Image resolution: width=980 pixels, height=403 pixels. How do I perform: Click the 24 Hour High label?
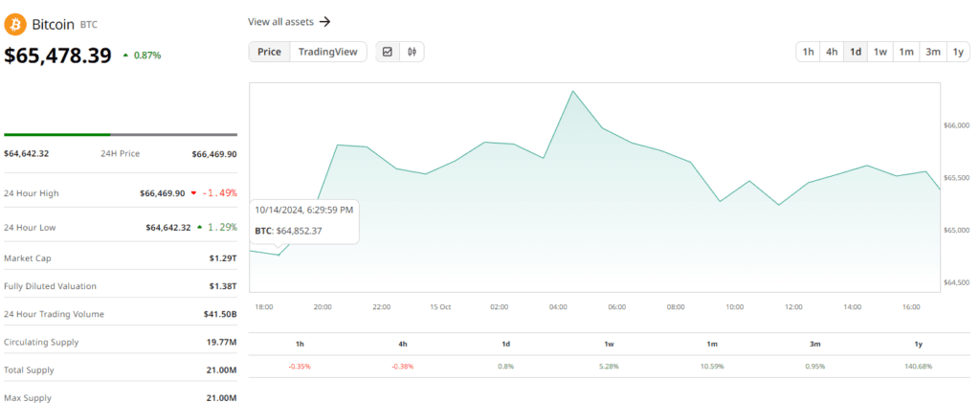pyautogui.click(x=32, y=193)
